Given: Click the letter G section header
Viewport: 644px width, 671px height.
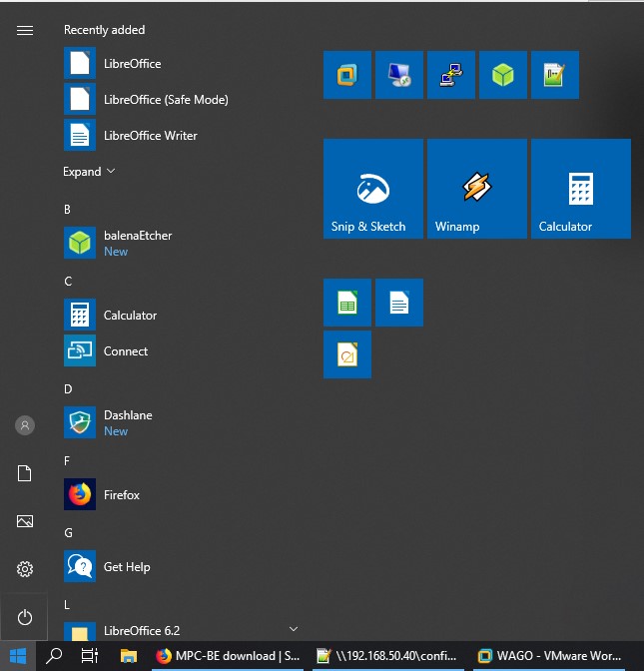Looking at the screenshot, I should pyautogui.click(x=68, y=533).
